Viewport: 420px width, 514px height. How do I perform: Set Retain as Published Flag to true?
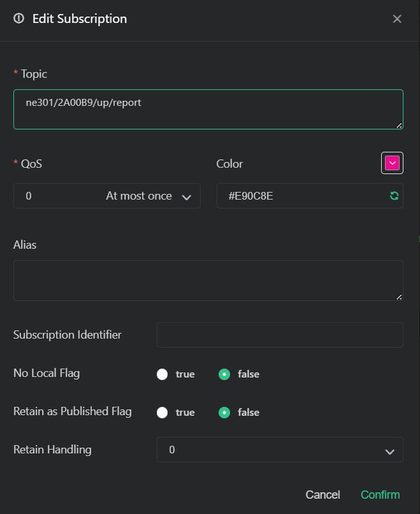pyautogui.click(x=162, y=412)
